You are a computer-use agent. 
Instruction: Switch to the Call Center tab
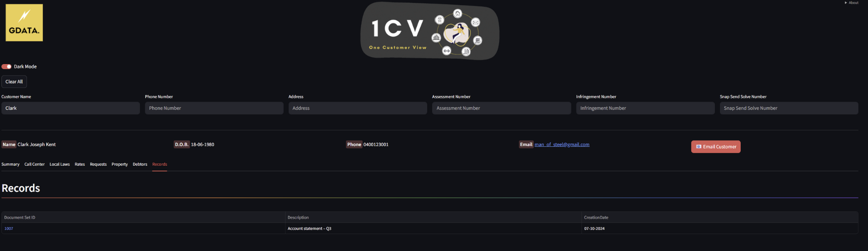[x=35, y=164]
